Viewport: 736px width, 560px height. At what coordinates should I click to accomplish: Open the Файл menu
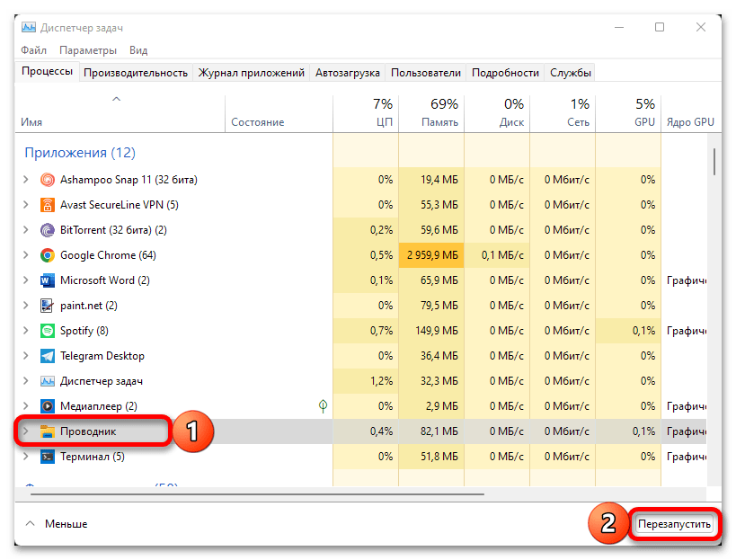[x=33, y=50]
